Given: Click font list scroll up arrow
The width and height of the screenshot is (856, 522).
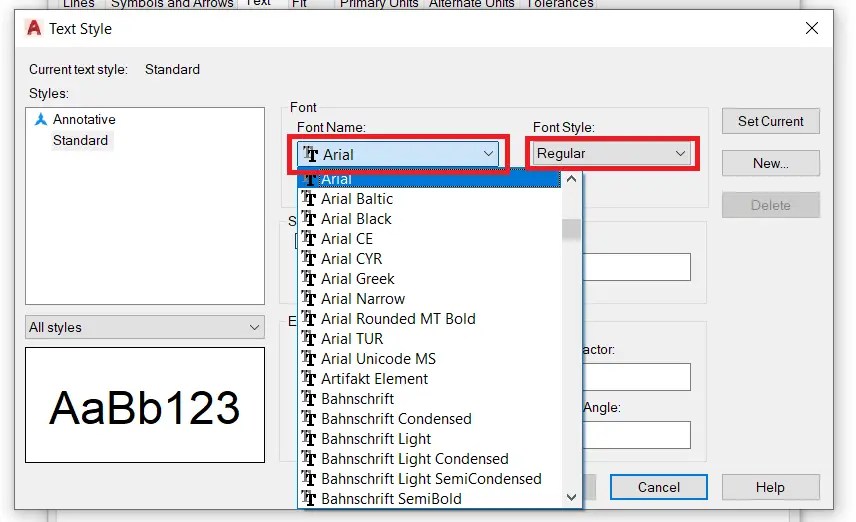Looking at the screenshot, I should 571,179.
